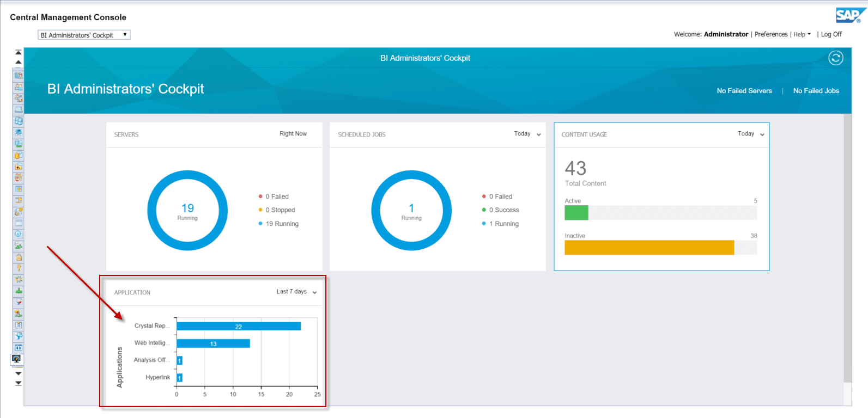Jump sidebar to top with barred up arrow

[x=19, y=52]
